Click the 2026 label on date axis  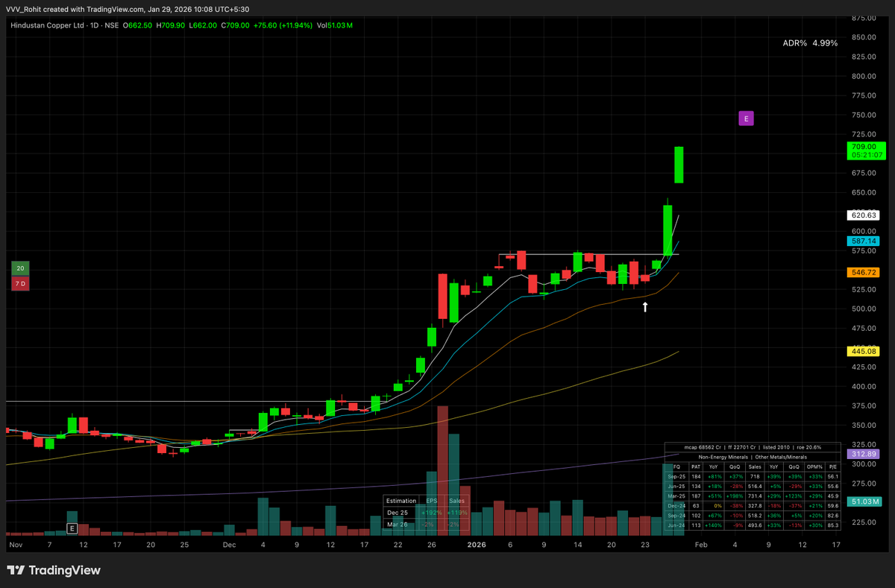tap(477, 545)
